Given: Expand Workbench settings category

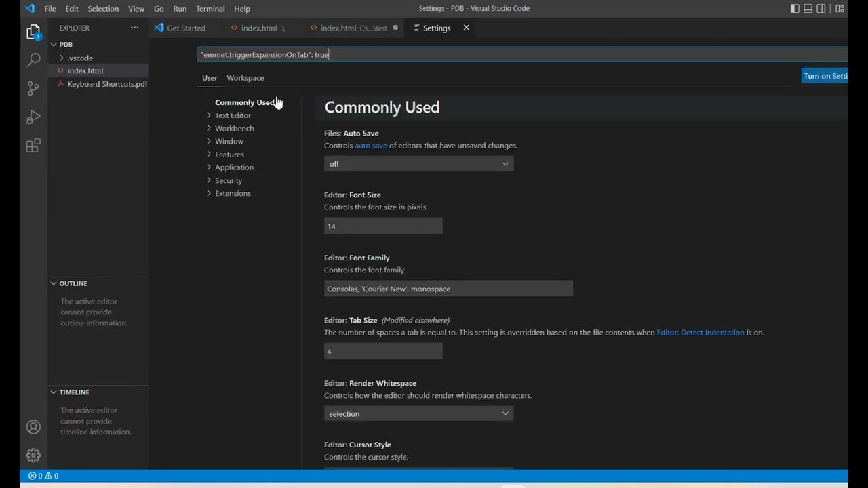Looking at the screenshot, I should [x=234, y=128].
